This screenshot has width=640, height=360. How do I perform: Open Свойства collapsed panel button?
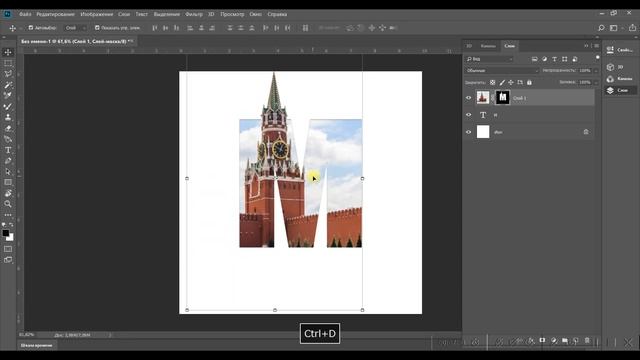click(x=620, y=50)
